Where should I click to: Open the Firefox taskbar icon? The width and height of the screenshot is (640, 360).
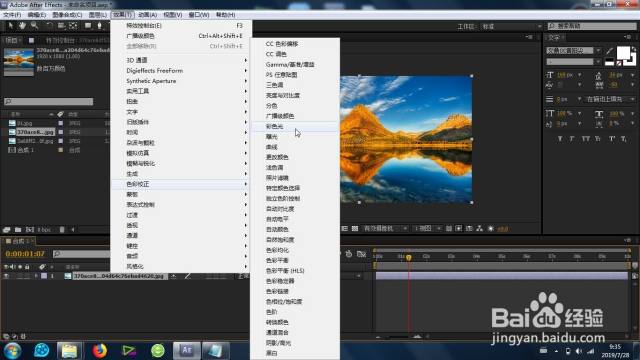tap(99, 351)
